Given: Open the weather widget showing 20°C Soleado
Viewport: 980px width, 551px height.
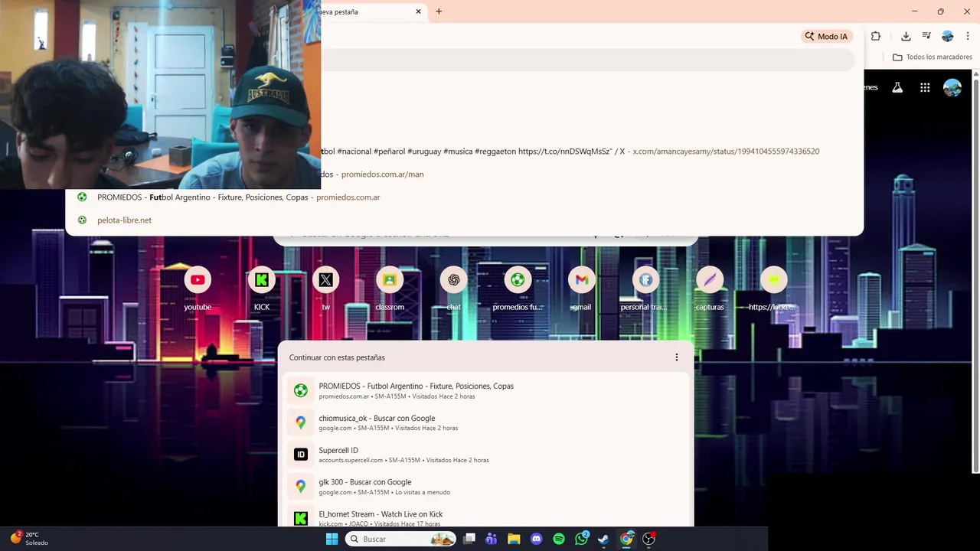Looking at the screenshot, I should tap(29, 538).
